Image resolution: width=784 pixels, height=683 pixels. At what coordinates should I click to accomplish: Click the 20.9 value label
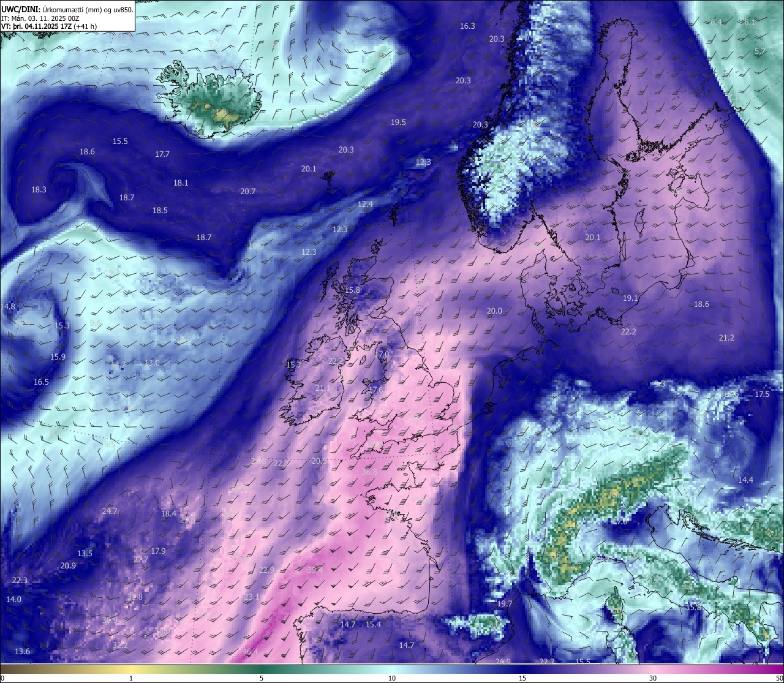click(68, 566)
